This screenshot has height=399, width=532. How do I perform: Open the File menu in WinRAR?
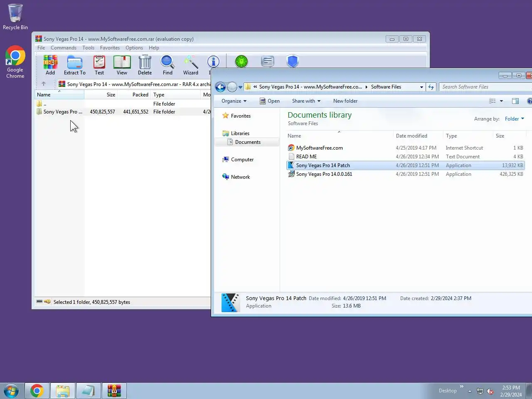click(x=41, y=48)
